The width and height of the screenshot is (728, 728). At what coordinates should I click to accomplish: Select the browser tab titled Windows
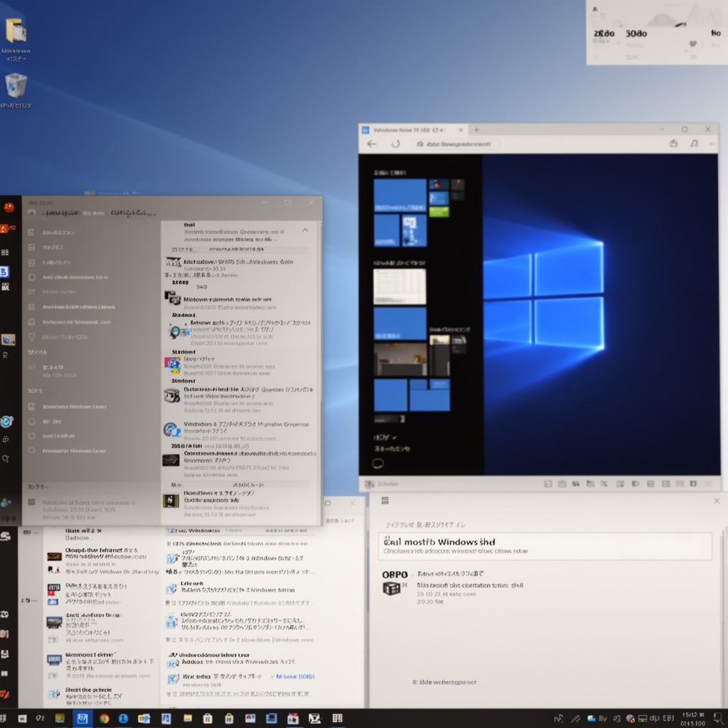[x=413, y=130]
